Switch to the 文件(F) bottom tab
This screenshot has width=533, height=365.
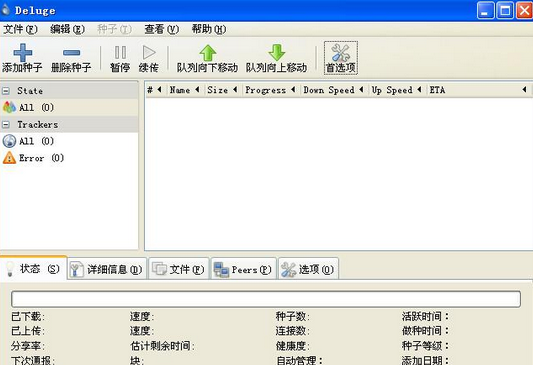point(179,270)
